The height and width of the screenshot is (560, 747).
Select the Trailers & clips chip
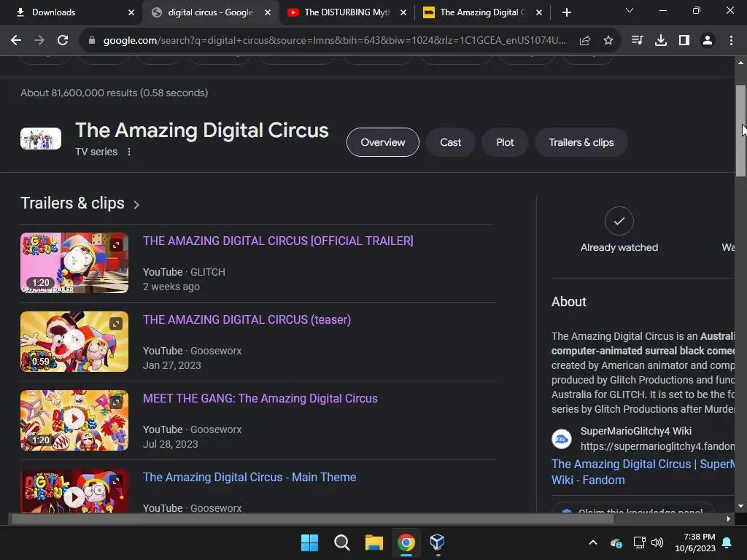coord(581,142)
